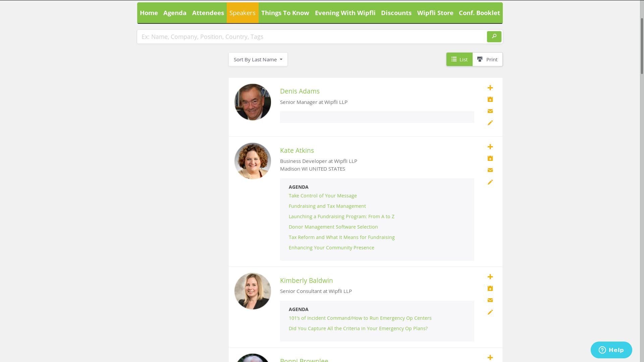Click calendar-add icon for Denis Adams
This screenshot has height=362, width=644.
(490, 99)
